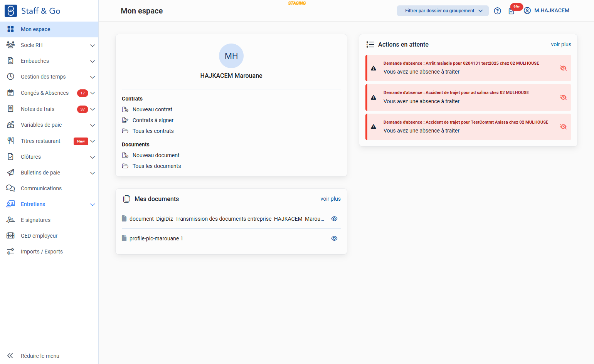Click the Communications chat bubbles icon

[x=11, y=188]
